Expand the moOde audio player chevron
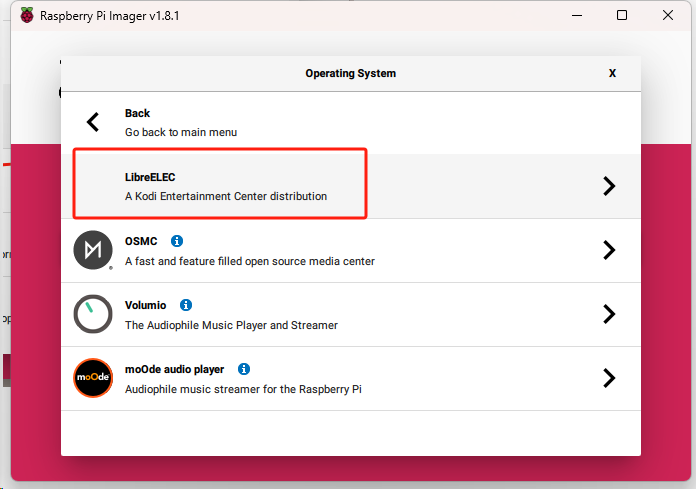This screenshot has height=489, width=696. pos(609,378)
